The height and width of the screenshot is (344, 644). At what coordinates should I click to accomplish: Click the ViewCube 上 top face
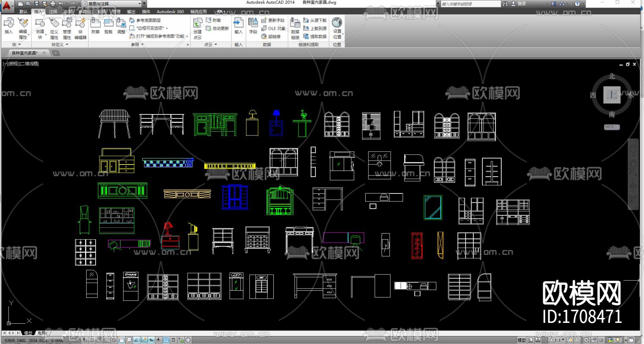pyautogui.click(x=611, y=95)
